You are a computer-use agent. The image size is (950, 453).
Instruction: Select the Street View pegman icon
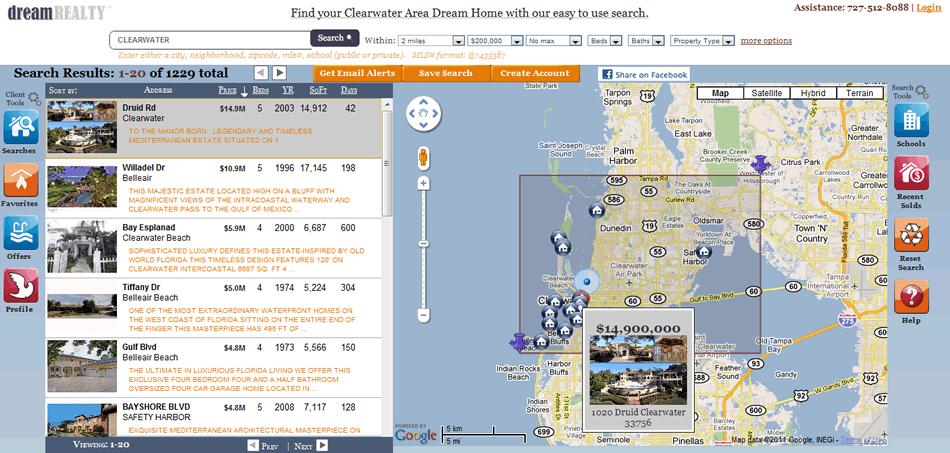pyautogui.click(x=424, y=159)
